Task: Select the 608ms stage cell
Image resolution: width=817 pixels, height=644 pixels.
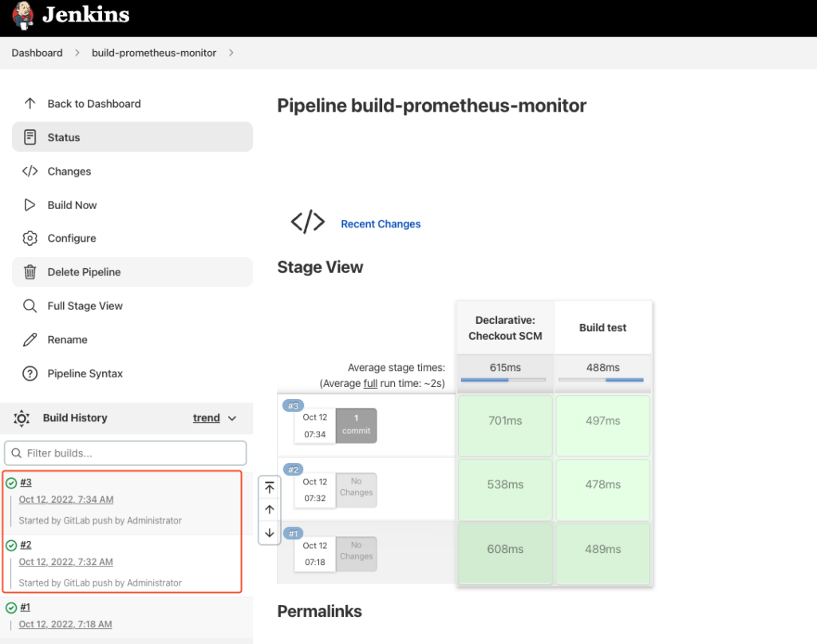Action: 505,554
